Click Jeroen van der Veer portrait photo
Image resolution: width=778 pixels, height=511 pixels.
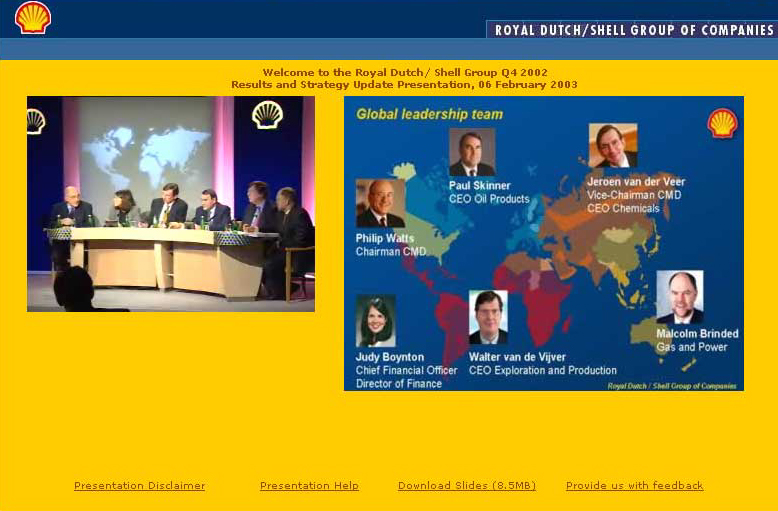click(x=613, y=145)
